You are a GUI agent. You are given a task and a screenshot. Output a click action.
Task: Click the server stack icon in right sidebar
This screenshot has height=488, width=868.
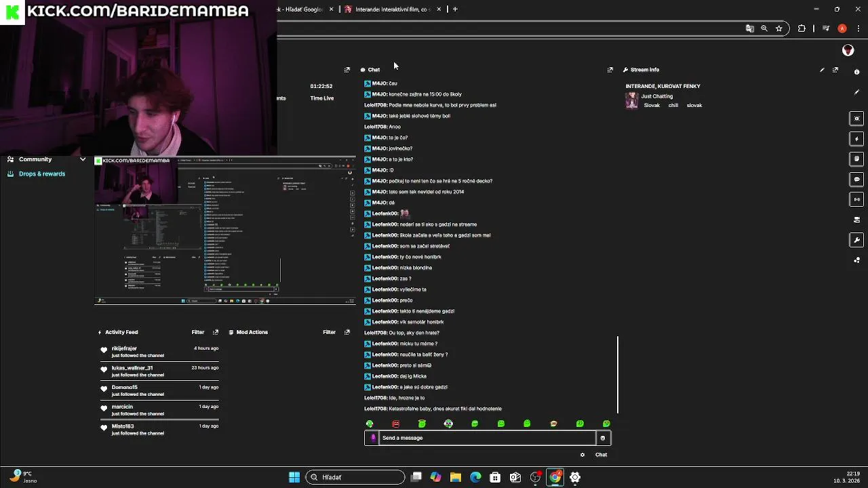(x=857, y=220)
